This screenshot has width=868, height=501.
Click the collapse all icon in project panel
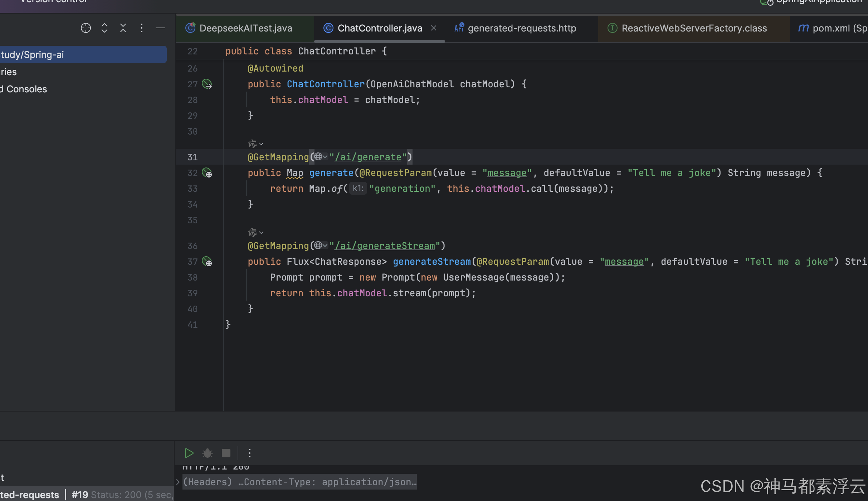123,28
